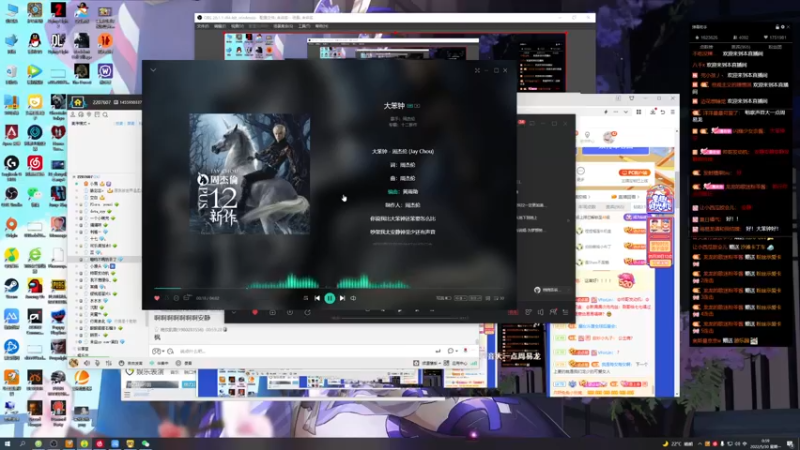Viewport: 800px width, 450px height.
Task: Mute the speaker in YY bottom toolbar
Action: 86,363
